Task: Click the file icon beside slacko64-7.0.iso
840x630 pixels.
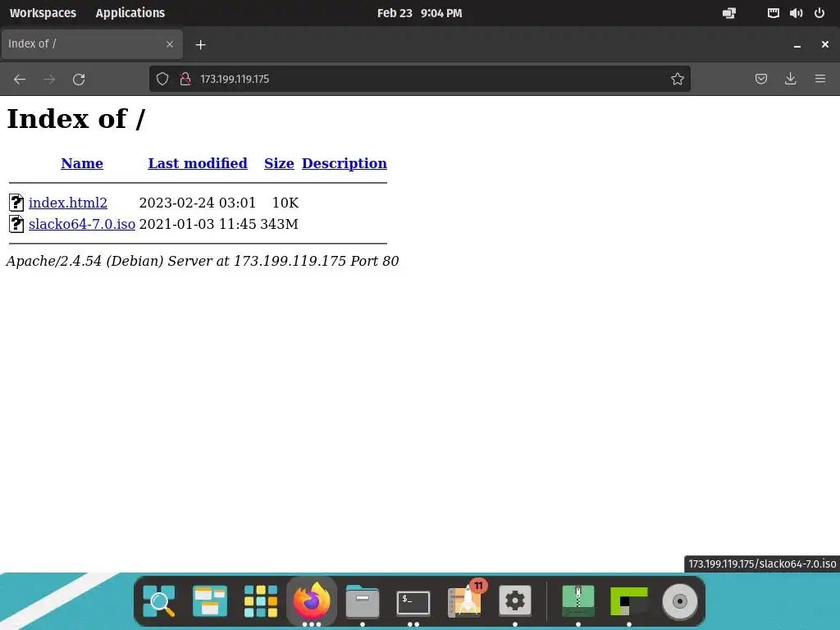Action: (x=16, y=224)
